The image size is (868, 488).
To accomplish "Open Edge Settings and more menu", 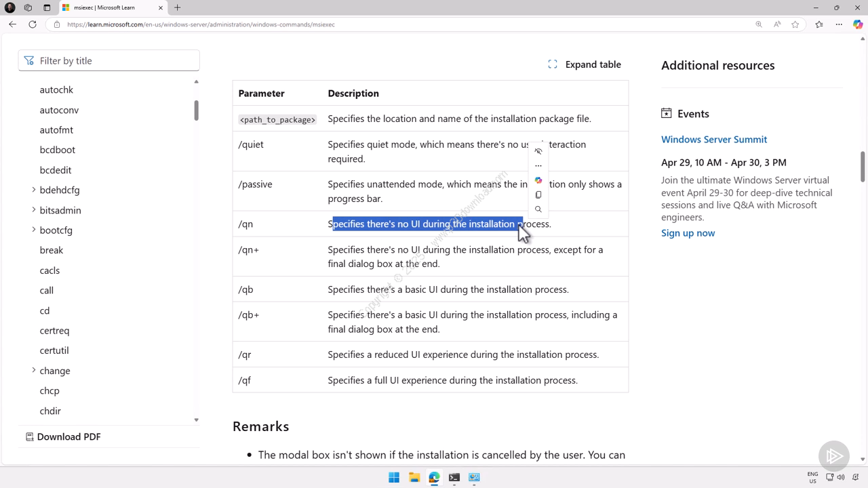I will 839,24.
